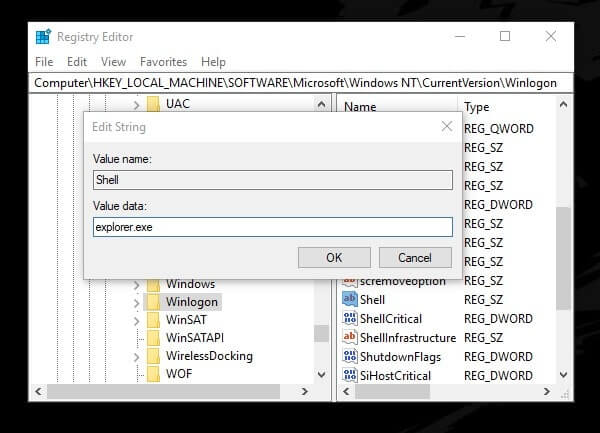600x433 pixels.
Task: Open the Favorites menu
Action: pos(163,62)
